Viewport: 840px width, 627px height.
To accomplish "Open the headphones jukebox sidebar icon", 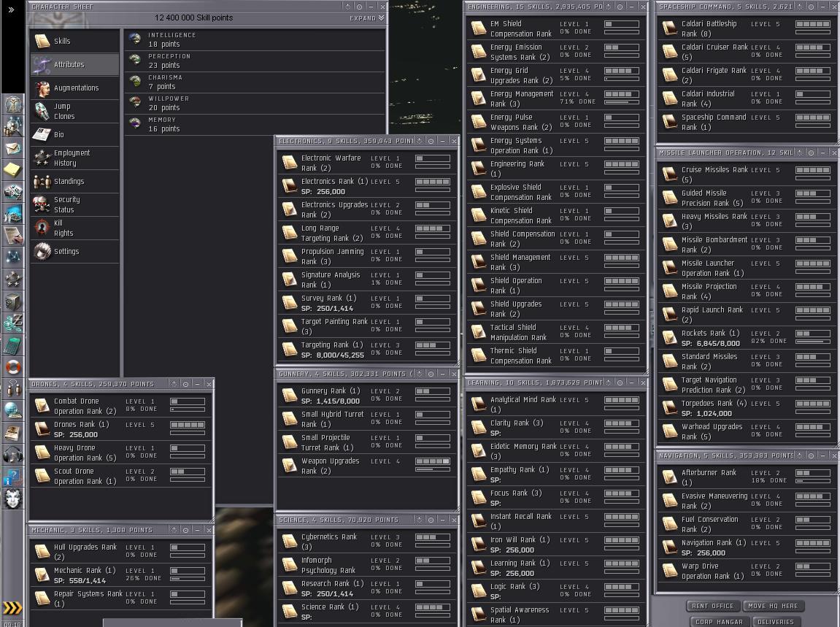I will click(13, 455).
